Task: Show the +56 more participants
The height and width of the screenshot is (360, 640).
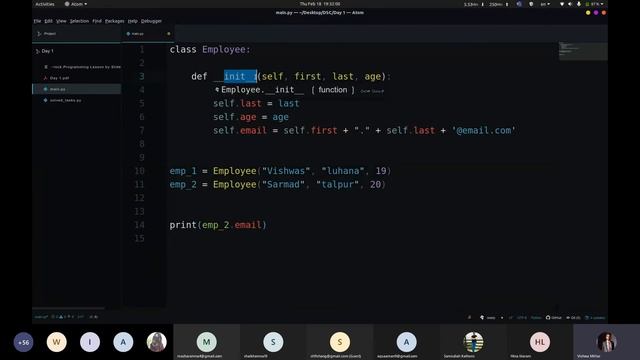Action: (24, 342)
